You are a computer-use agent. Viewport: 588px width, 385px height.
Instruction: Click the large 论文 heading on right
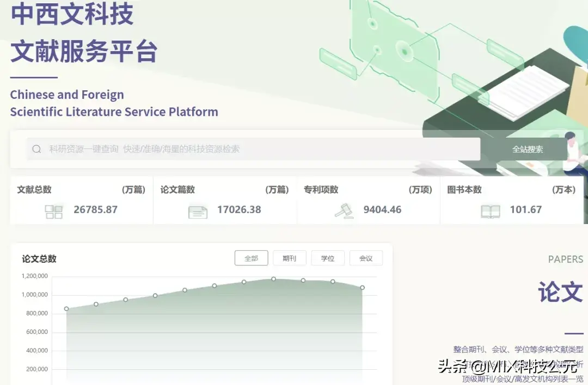pyautogui.click(x=560, y=292)
